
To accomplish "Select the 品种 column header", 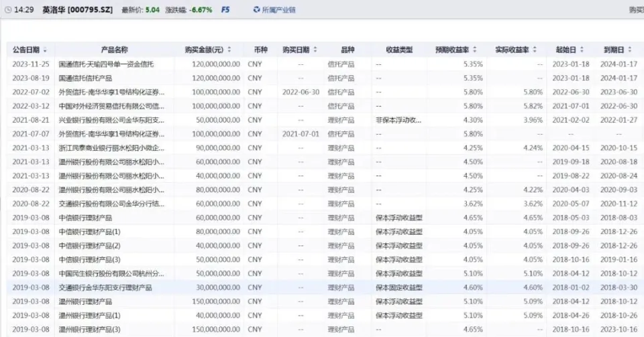I will tap(347, 50).
